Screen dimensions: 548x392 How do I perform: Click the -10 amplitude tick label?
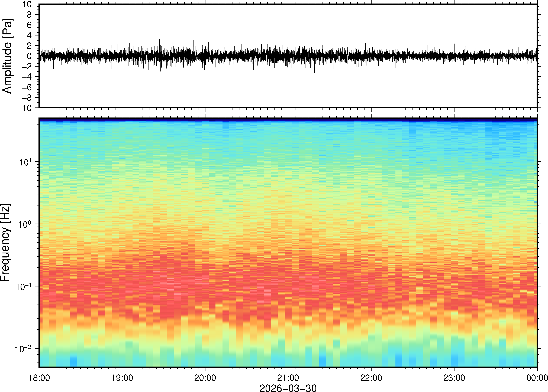click(24, 108)
